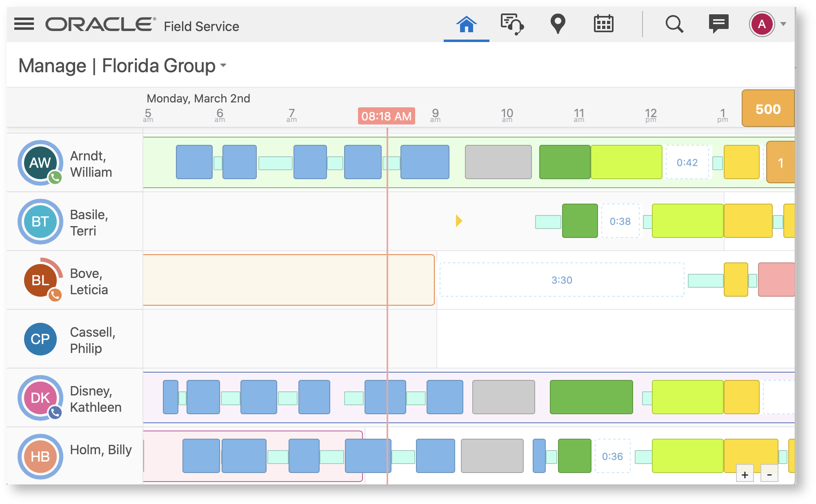Go to the Home dashboard icon
The height and width of the screenshot is (504, 816).
466,24
